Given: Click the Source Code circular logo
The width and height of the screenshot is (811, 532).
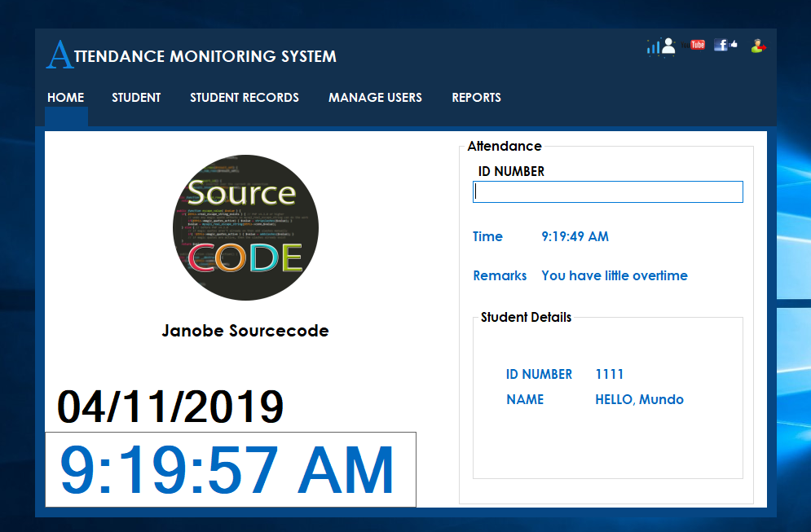Looking at the screenshot, I should [x=245, y=227].
